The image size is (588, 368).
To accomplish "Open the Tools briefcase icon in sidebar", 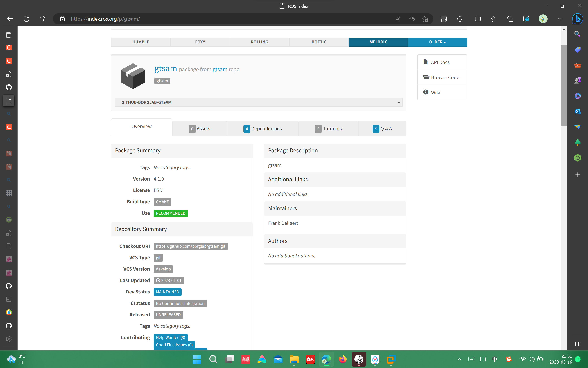I will click(578, 65).
